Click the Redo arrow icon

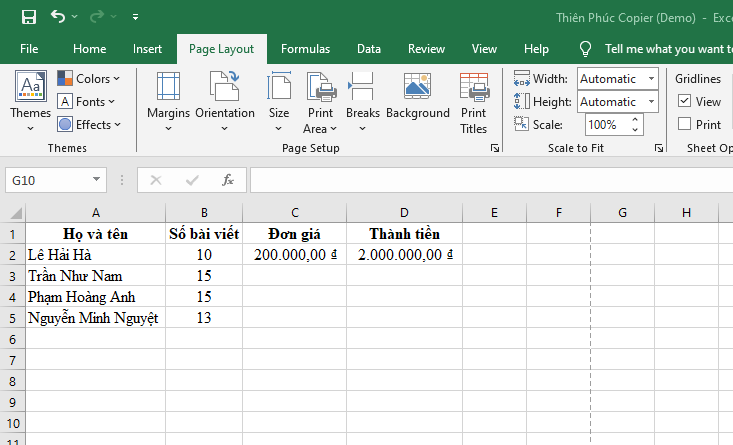click(x=97, y=17)
